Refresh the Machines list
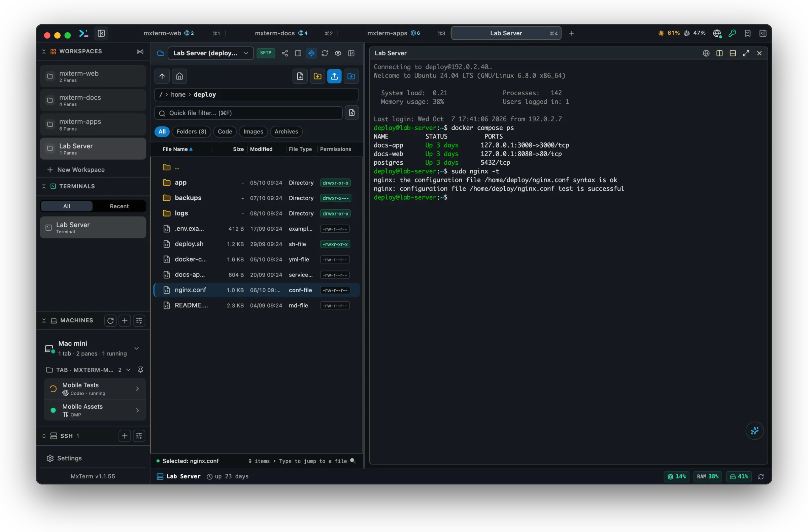 110,321
